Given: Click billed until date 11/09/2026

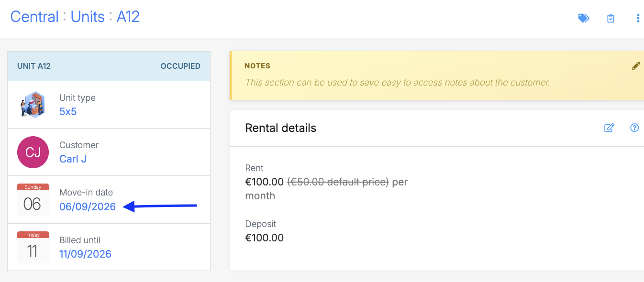Looking at the screenshot, I should (85, 254).
